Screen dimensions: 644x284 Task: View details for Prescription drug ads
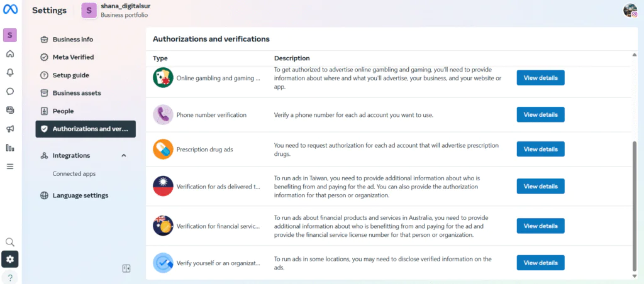(x=540, y=149)
